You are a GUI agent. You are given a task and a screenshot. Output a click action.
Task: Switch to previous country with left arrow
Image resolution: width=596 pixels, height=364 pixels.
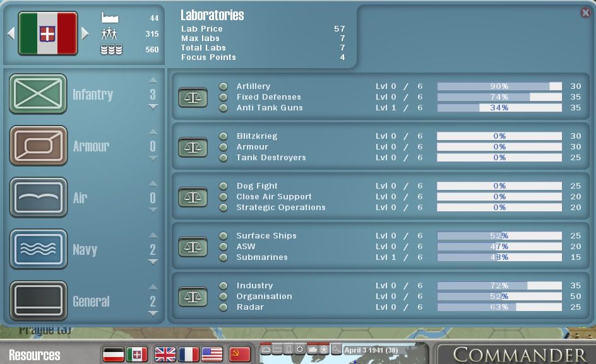(x=11, y=33)
